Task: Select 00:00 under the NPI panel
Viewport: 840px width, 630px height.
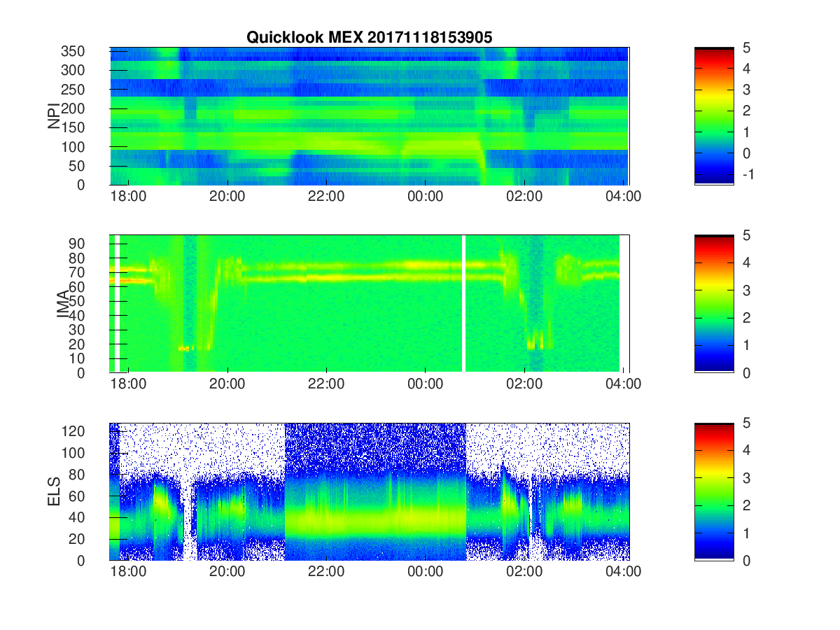Action: (426, 197)
